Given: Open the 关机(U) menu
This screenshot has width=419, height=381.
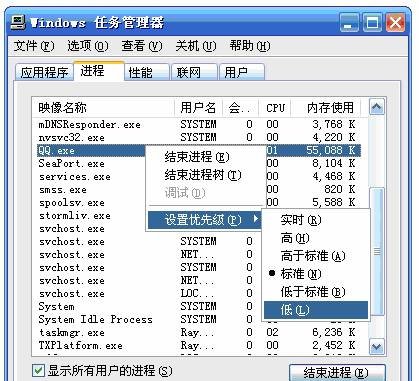Looking at the screenshot, I should pos(196,46).
